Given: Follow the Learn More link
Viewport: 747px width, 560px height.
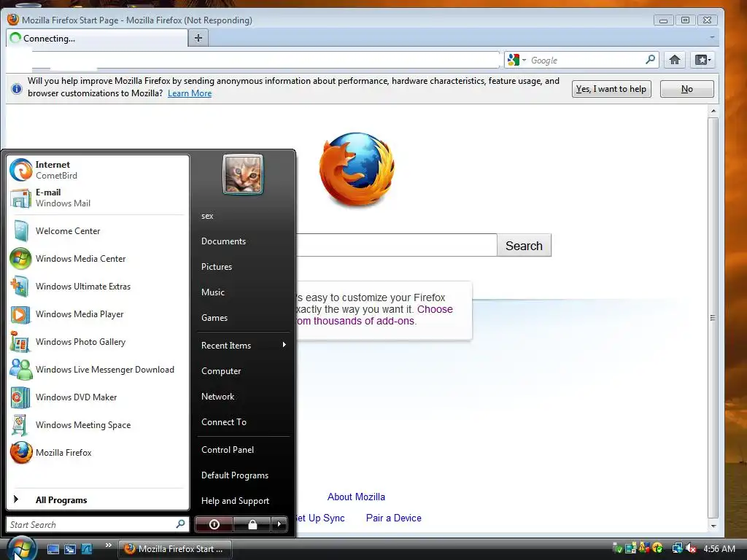Looking at the screenshot, I should tap(190, 93).
